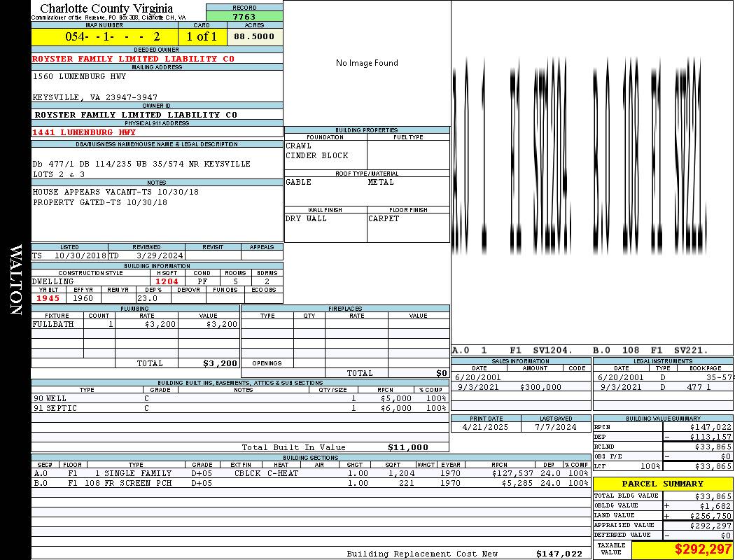Click physical address 1441 LUNENBURG HWY
Screen dimensions: 735x560
(84, 132)
